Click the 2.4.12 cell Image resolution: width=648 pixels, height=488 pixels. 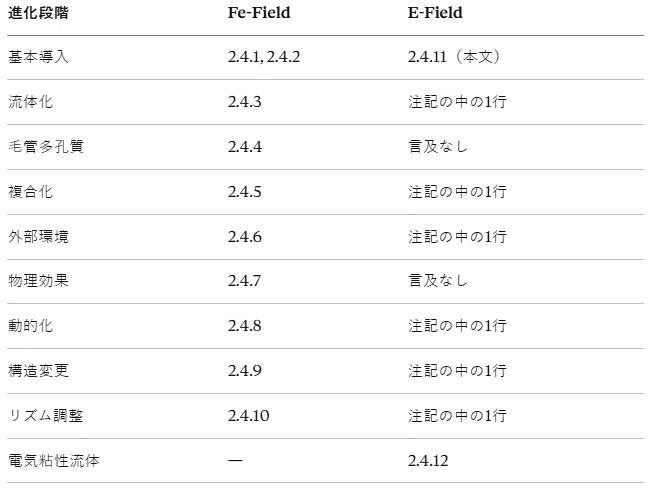click(428, 461)
